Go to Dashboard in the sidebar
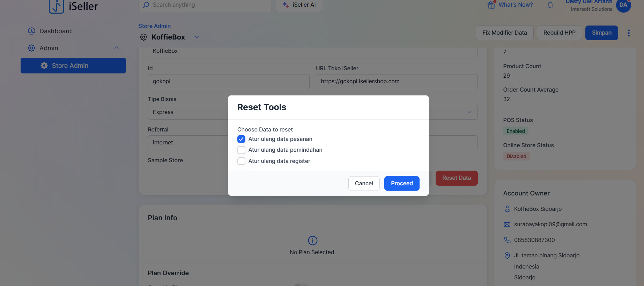Image resolution: width=644 pixels, height=286 pixels. (x=55, y=31)
